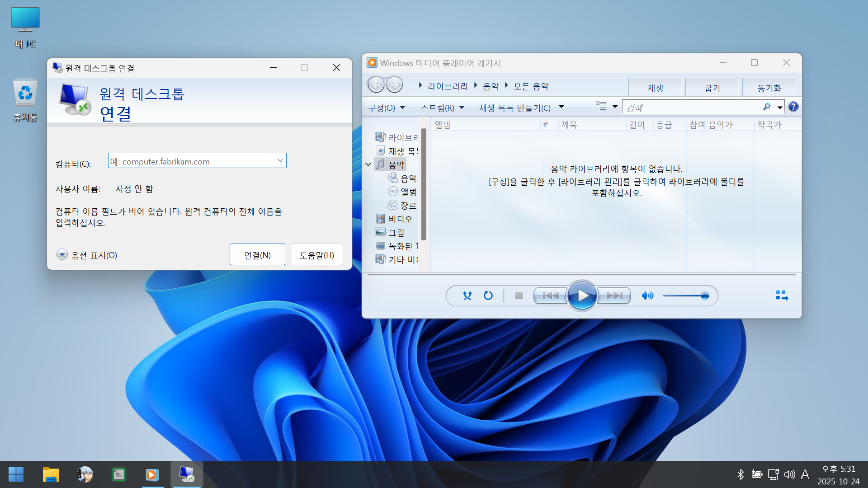Switch to Now Playing mode icon

pos(782,296)
